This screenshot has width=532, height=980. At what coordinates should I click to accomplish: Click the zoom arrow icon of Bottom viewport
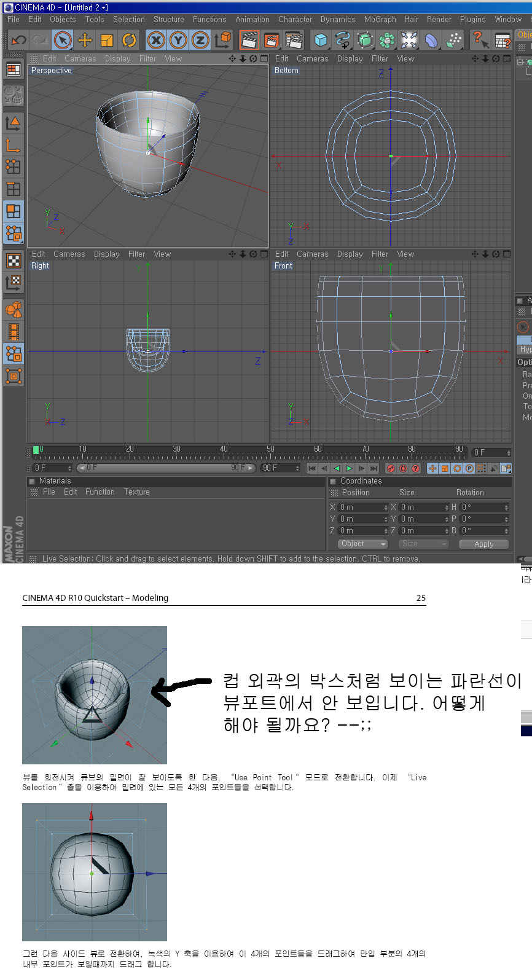(485, 59)
